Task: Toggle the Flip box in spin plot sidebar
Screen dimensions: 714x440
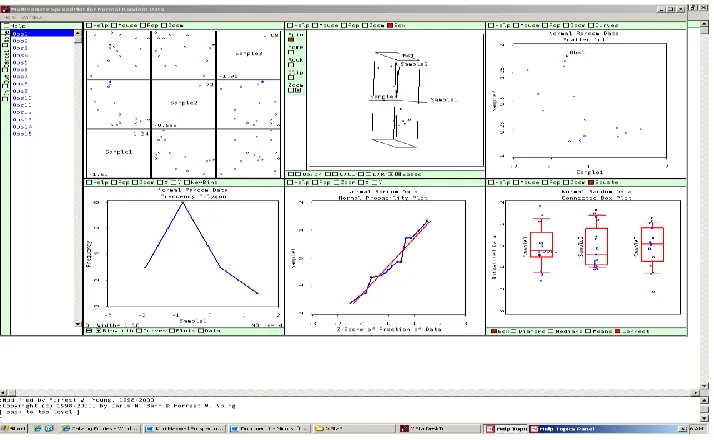Action: coord(291,78)
